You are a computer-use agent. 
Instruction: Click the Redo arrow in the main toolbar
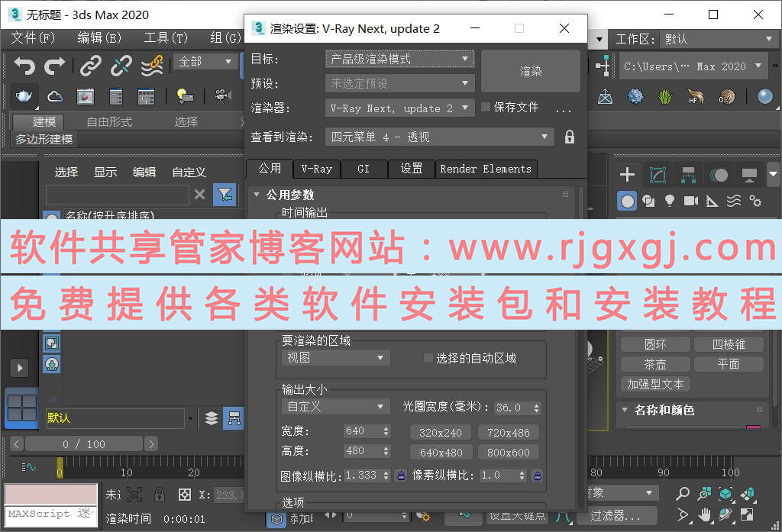click(x=55, y=66)
